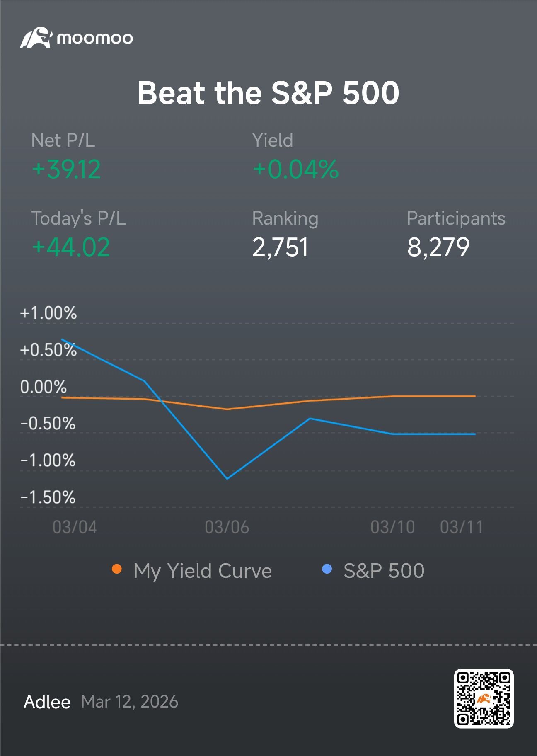Click the 03/10 date axis label
537x756 pixels.
392,527
